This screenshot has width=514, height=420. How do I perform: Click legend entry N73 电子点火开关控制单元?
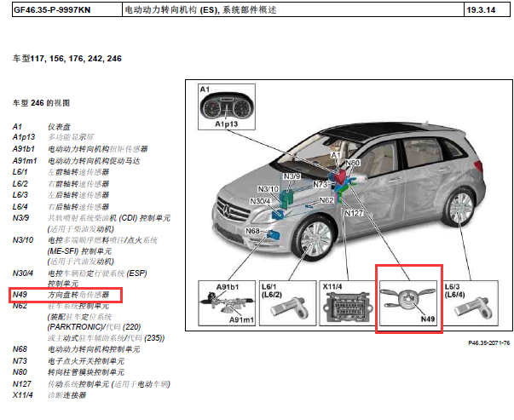[69, 361]
